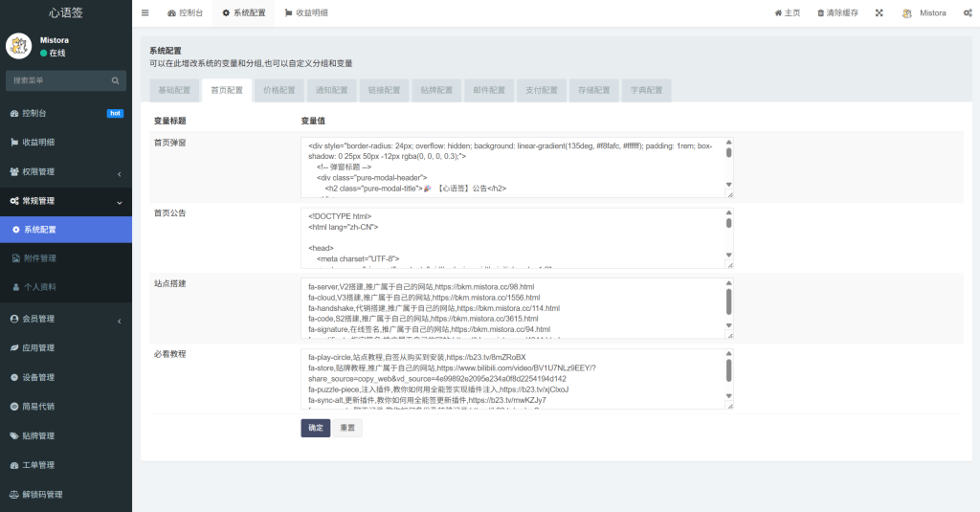Open 附件管理 in the sidebar
980x512 pixels.
[66, 258]
